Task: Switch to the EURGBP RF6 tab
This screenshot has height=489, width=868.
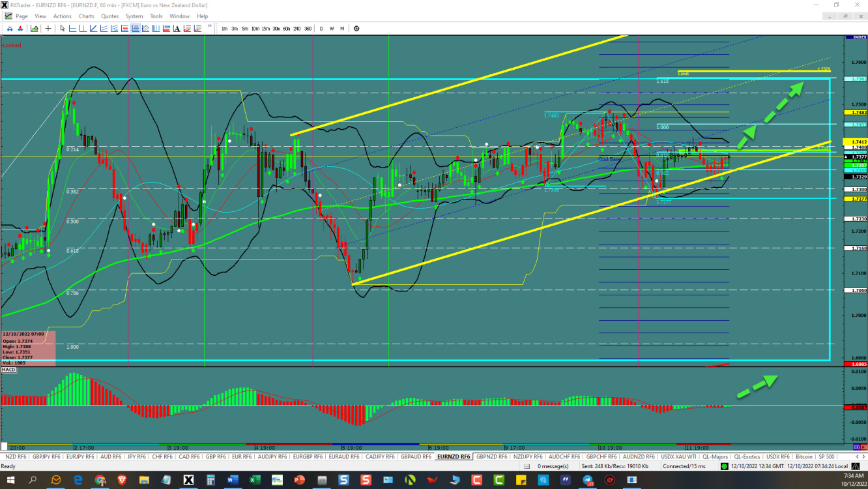Action: click(308, 456)
